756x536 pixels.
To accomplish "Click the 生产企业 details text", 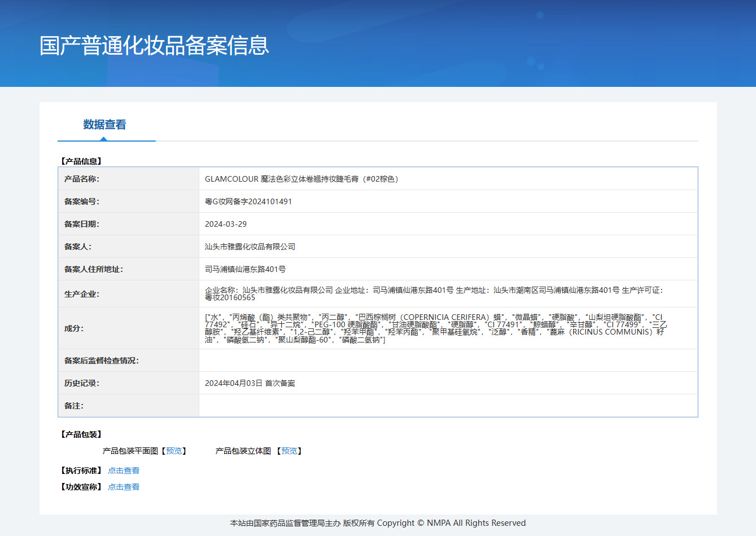I will pyautogui.click(x=434, y=293).
